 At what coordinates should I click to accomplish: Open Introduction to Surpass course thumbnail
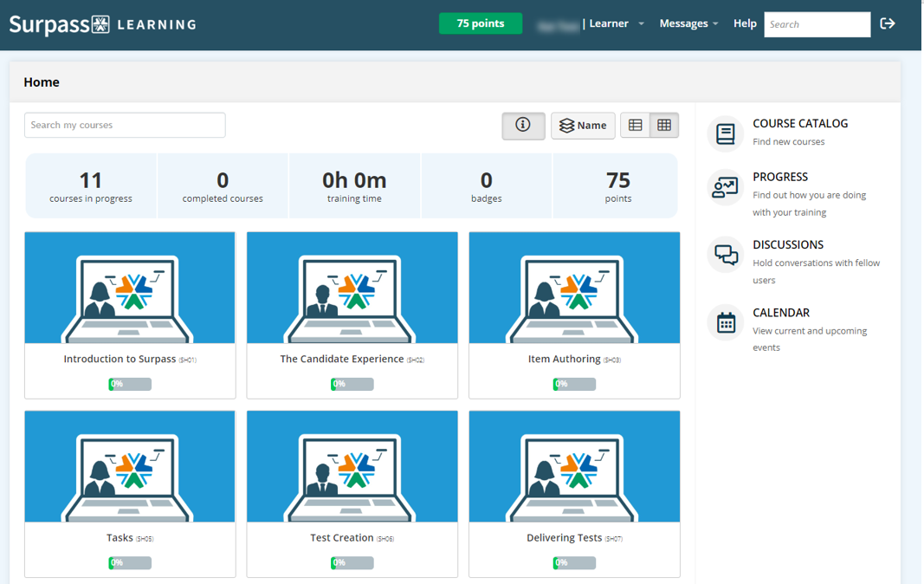(130, 288)
